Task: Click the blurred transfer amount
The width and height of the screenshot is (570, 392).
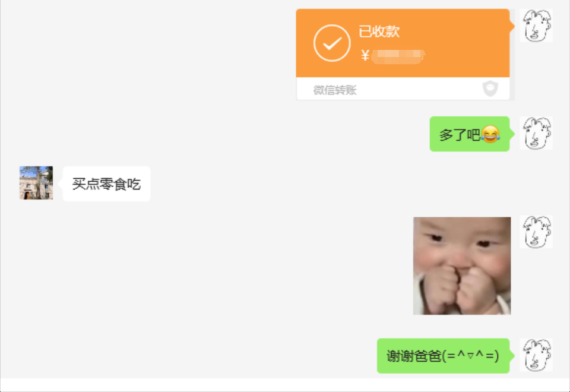Action: tap(398, 56)
